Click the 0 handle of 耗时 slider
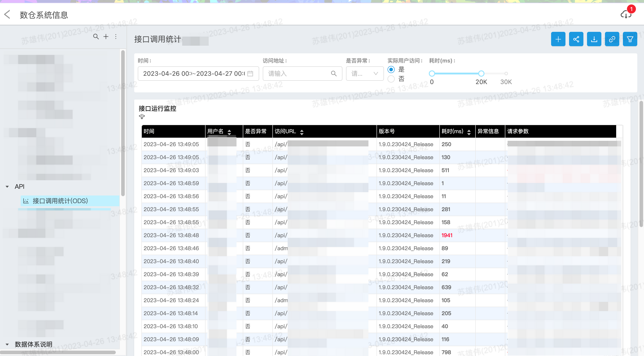Image resolution: width=644 pixels, height=356 pixels. pyautogui.click(x=432, y=74)
